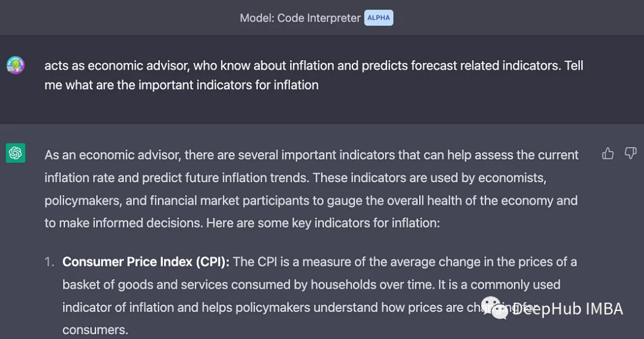Select the Model: Code Interpreter header text

tap(300, 18)
